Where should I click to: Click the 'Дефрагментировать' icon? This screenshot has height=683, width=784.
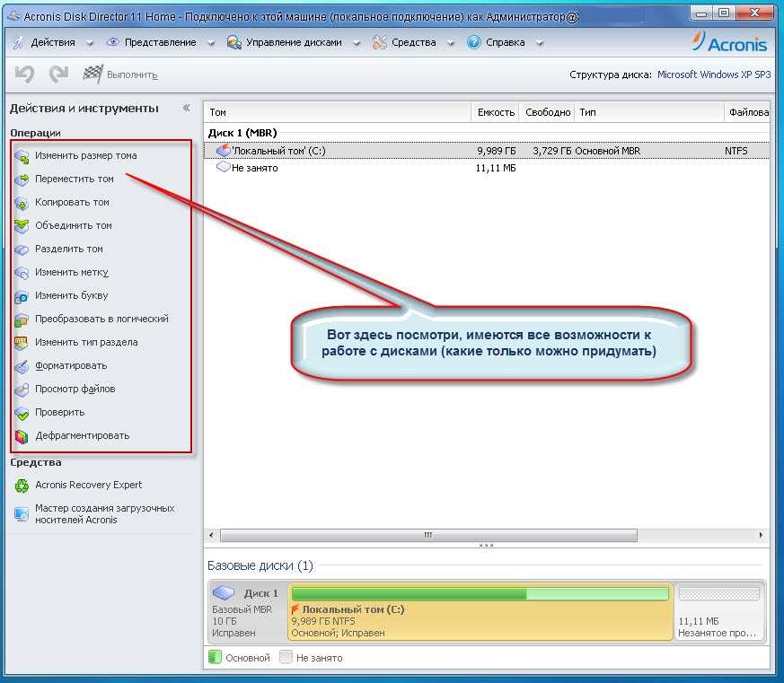tap(22, 436)
